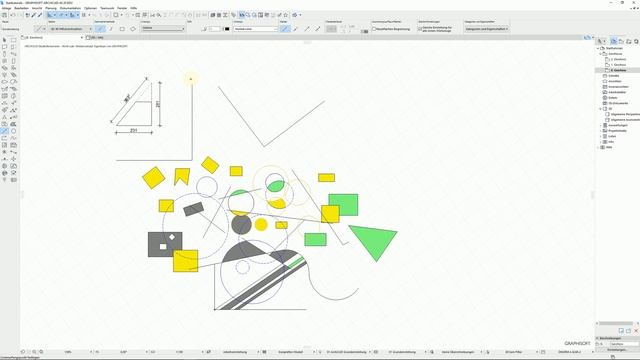Open the line type dropdown
The height and width of the screenshot is (360, 640).
(163, 29)
